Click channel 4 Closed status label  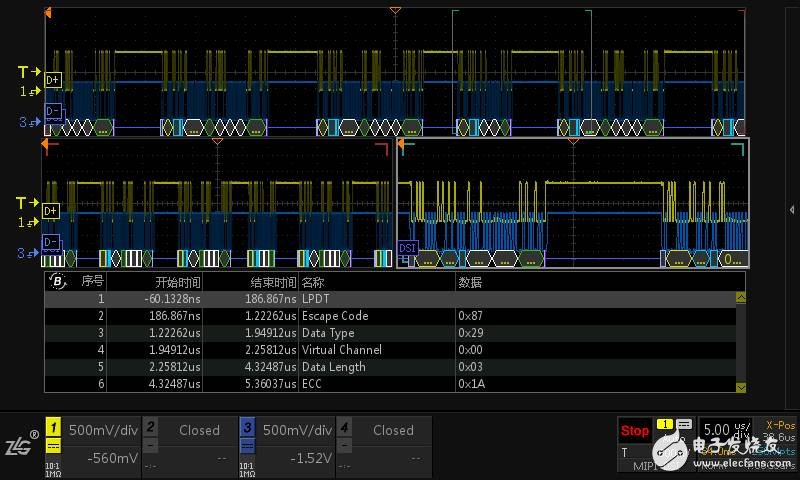(393, 430)
